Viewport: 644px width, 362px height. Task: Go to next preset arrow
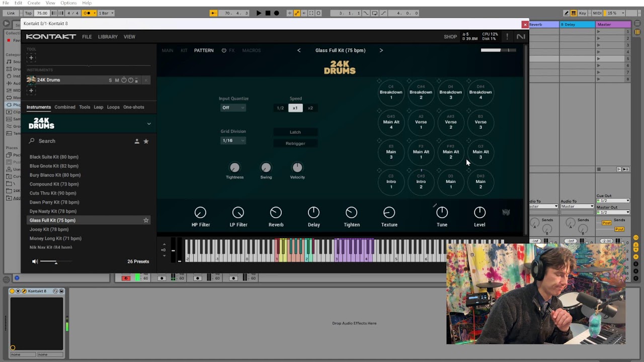pyautogui.click(x=381, y=50)
